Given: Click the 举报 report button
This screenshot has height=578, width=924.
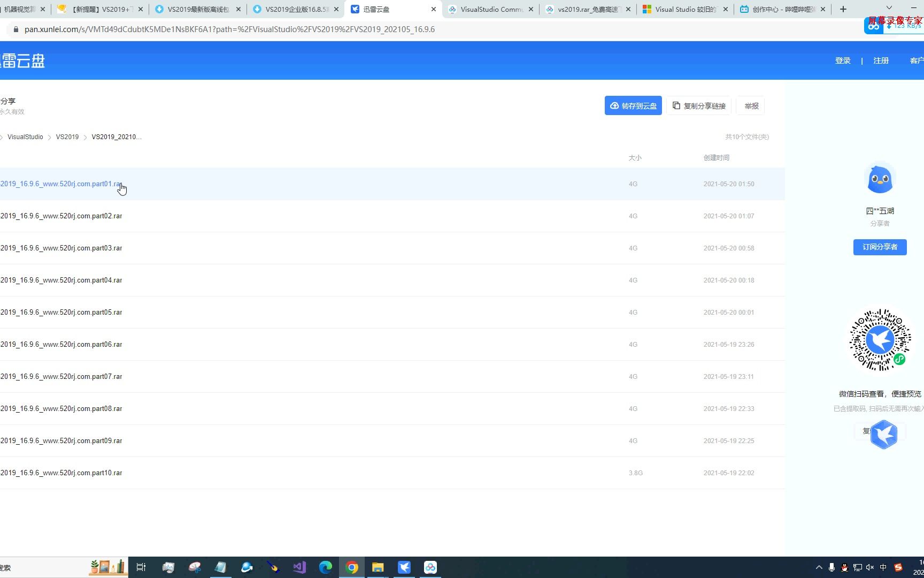Looking at the screenshot, I should coord(751,105).
